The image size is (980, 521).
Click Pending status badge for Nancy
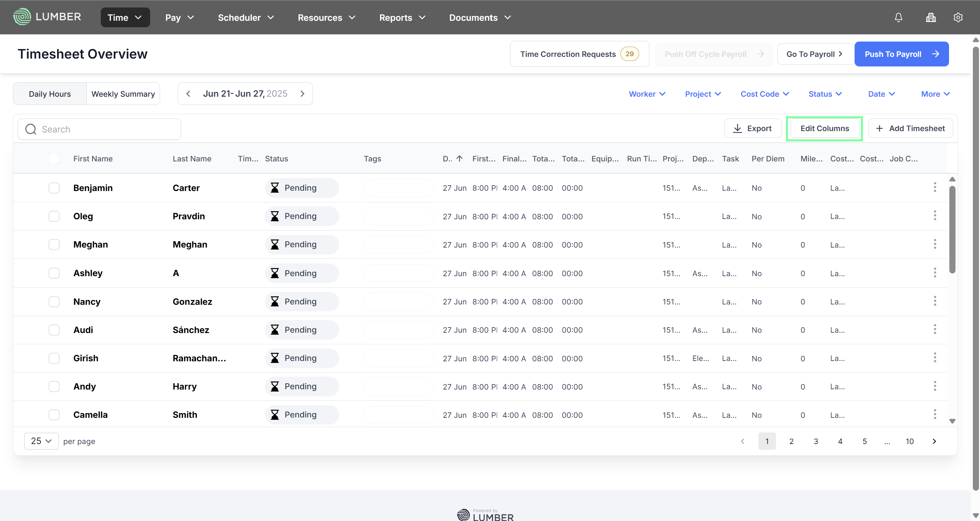(x=302, y=301)
